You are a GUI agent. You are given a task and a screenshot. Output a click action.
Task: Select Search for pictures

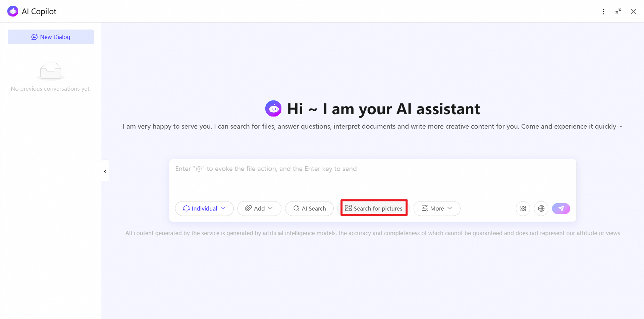pos(374,209)
